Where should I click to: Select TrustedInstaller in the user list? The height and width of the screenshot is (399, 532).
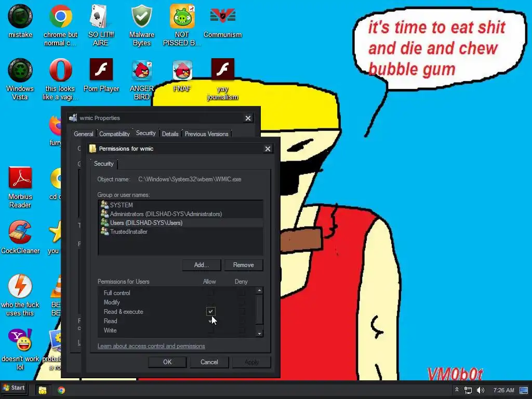pyautogui.click(x=180, y=231)
